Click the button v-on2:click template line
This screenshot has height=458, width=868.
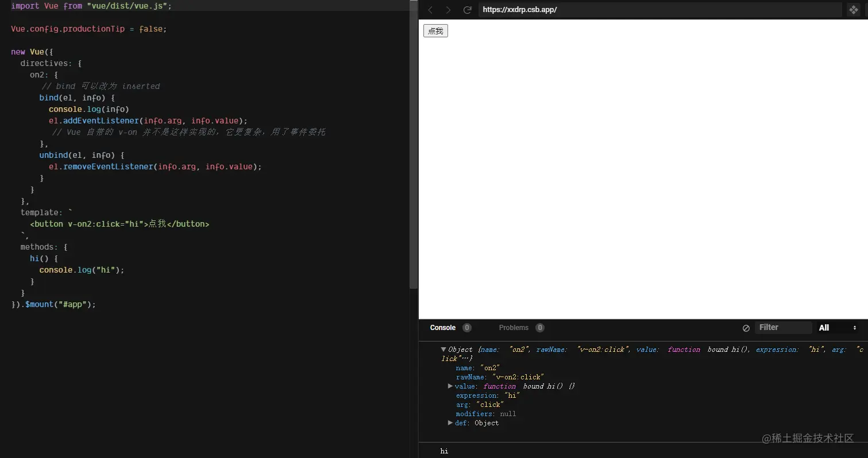tap(119, 224)
